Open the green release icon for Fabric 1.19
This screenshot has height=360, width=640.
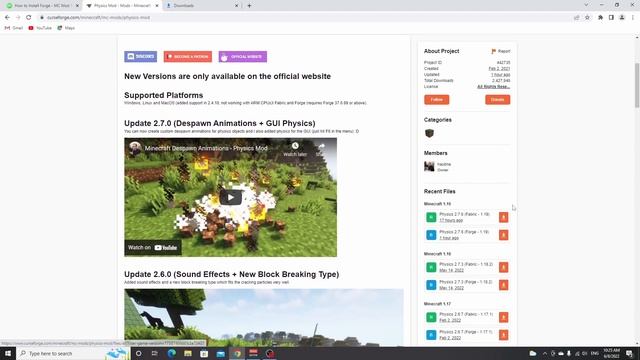pyautogui.click(x=431, y=217)
